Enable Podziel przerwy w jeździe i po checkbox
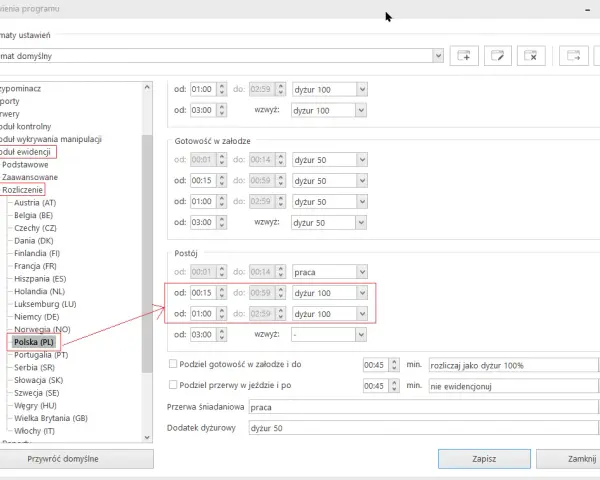The width and height of the screenshot is (600, 480). coord(173,384)
